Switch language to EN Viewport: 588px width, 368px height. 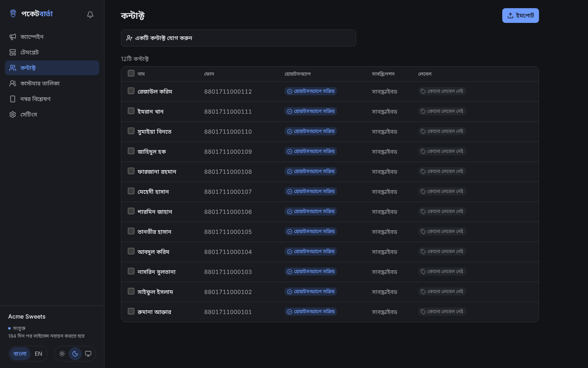[x=38, y=354]
